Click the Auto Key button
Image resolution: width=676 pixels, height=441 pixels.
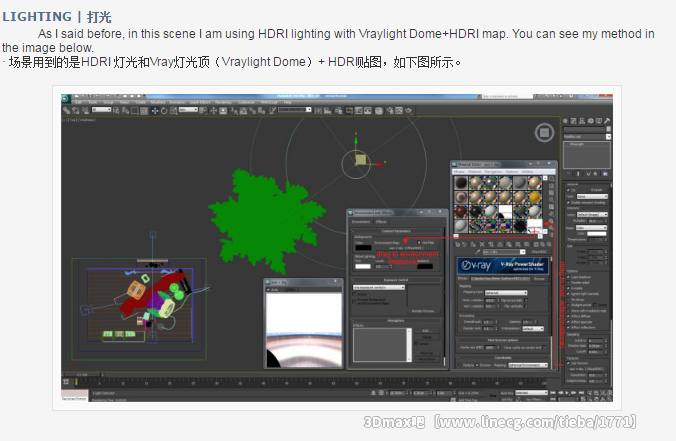click(507, 393)
